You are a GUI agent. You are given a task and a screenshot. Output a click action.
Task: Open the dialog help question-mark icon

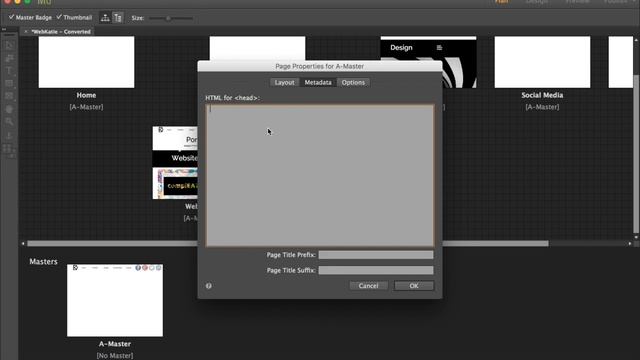(209, 286)
